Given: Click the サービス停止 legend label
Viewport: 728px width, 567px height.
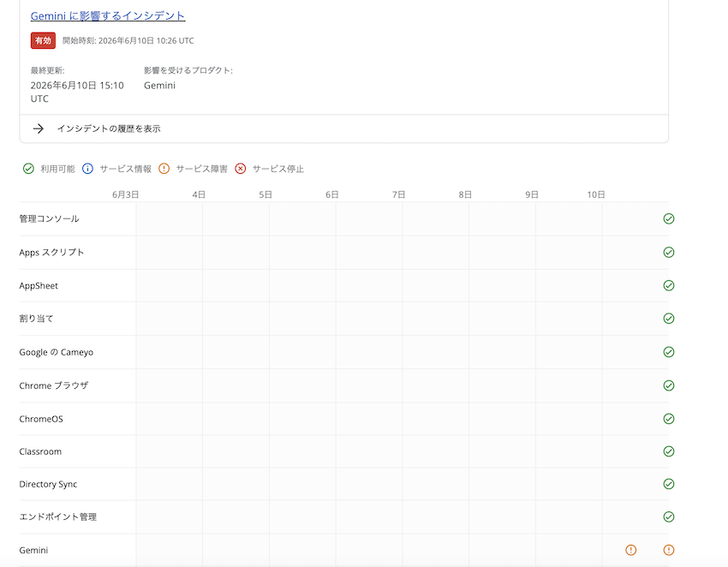Looking at the screenshot, I should pyautogui.click(x=278, y=169).
